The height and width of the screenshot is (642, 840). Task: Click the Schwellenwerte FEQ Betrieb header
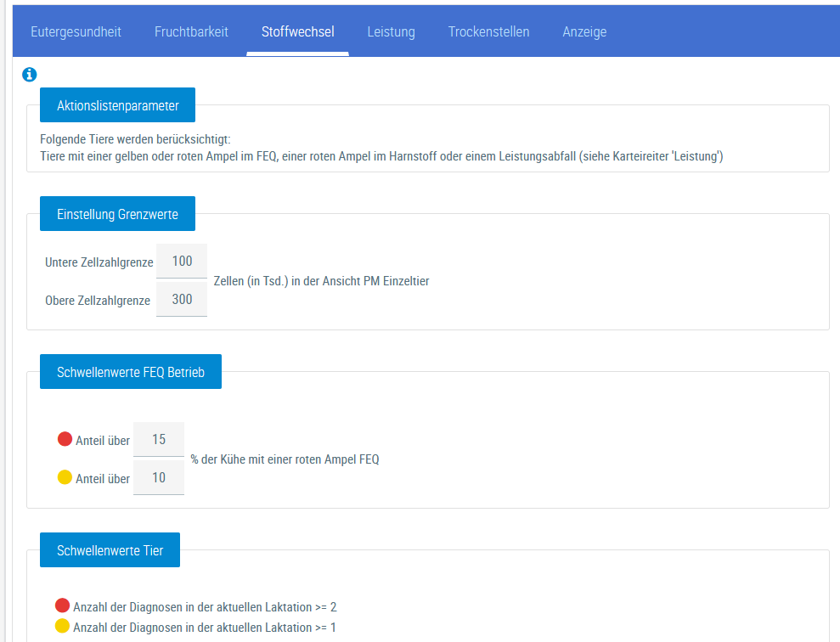(130, 372)
